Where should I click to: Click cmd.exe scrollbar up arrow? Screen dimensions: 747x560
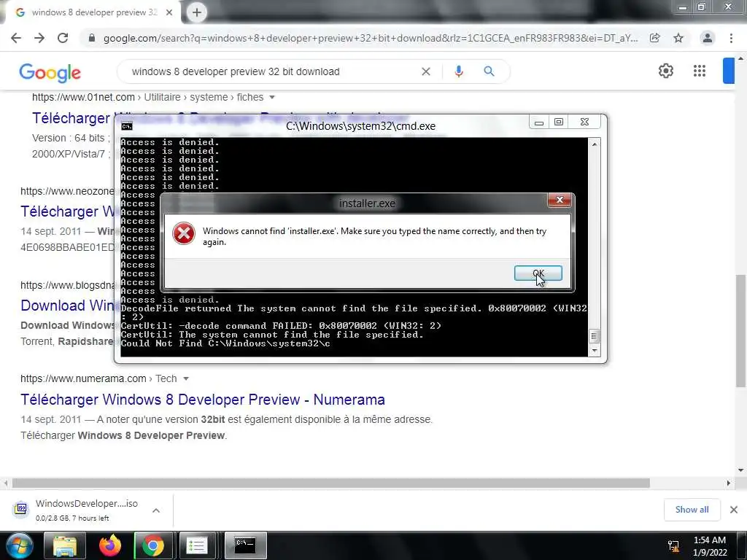click(594, 144)
